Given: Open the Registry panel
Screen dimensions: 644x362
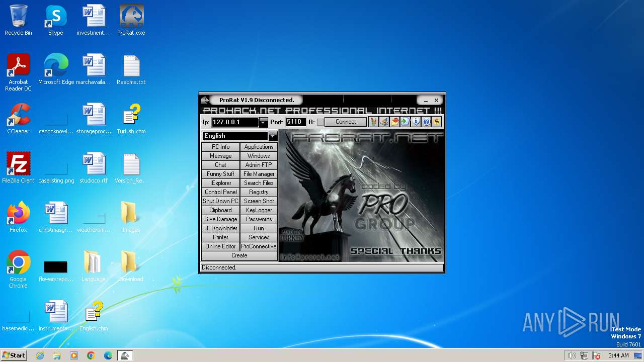Looking at the screenshot, I should click(259, 192).
